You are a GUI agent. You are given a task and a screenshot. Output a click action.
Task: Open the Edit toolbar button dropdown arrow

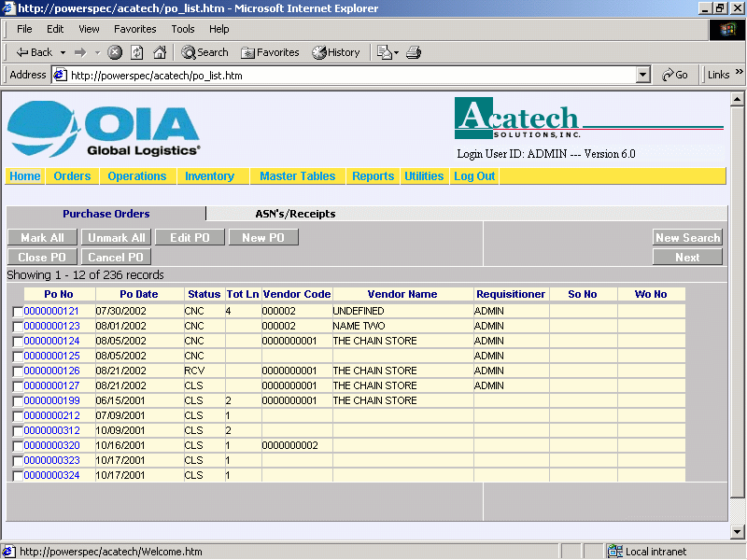click(x=396, y=52)
